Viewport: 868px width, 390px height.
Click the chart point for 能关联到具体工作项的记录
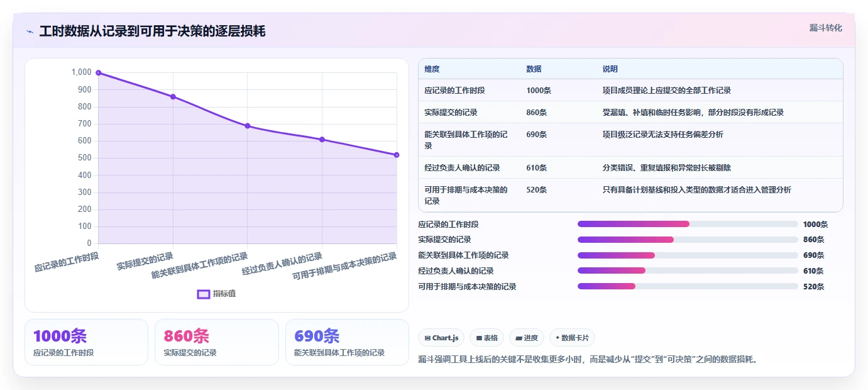point(248,126)
